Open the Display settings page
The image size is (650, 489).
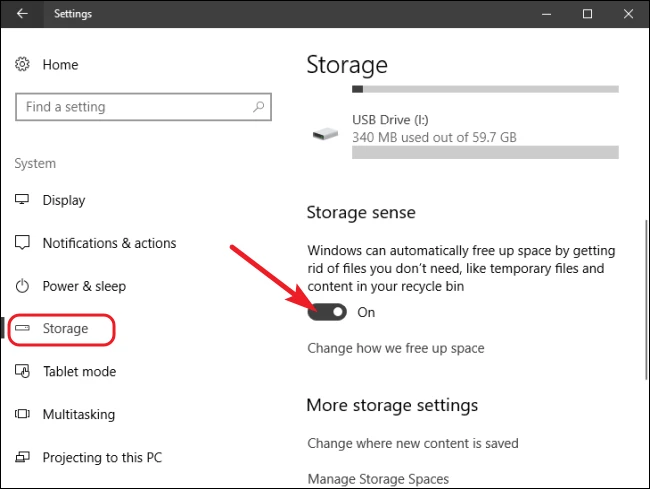point(64,200)
